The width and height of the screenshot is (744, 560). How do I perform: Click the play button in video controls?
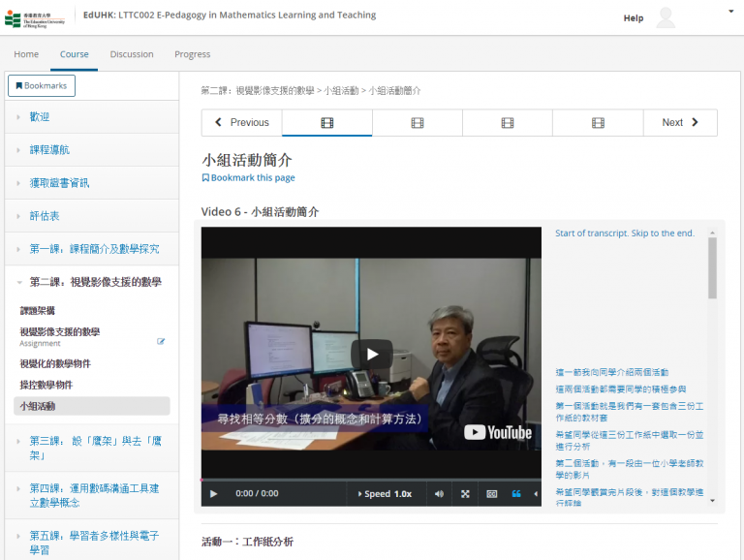[x=213, y=493]
